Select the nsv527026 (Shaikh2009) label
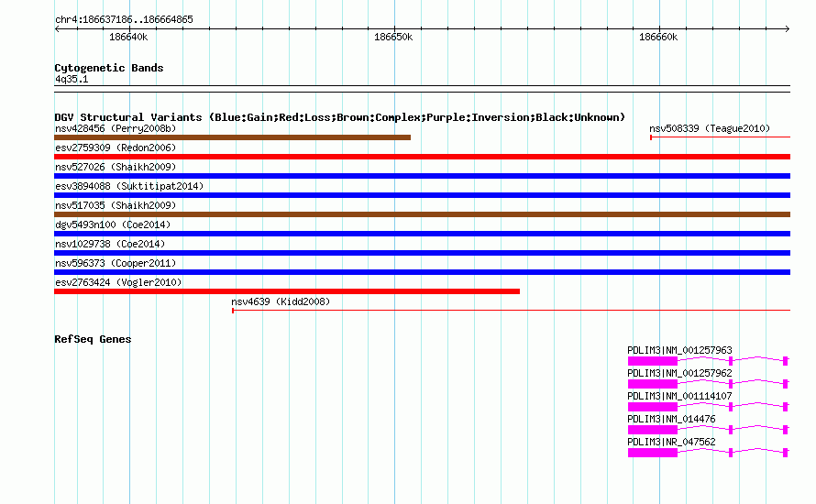816x504 pixels. (116, 167)
